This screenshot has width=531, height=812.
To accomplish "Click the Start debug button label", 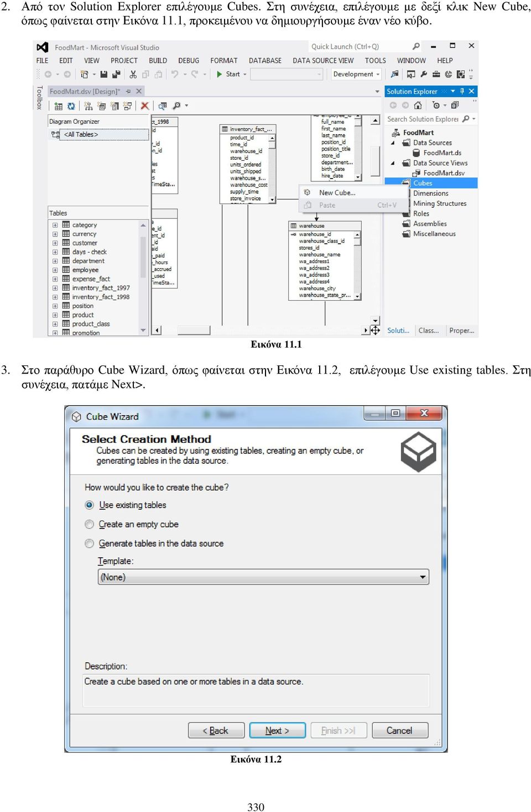I will [x=233, y=74].
